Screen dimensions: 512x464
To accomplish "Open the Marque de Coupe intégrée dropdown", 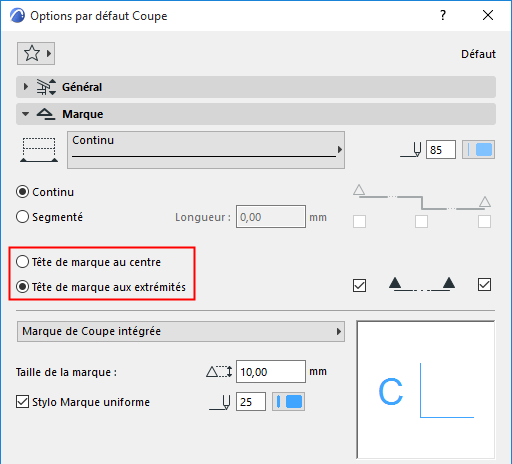I will click(181, 331).
